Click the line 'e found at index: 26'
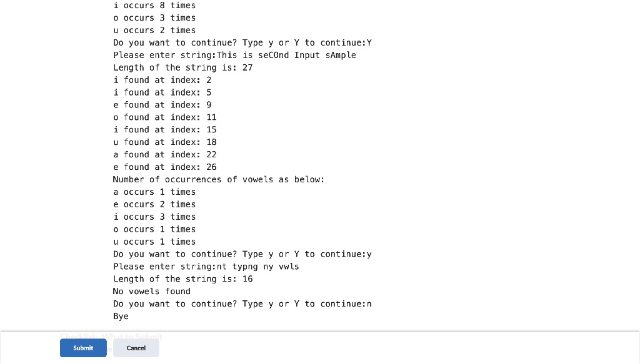 164,167
